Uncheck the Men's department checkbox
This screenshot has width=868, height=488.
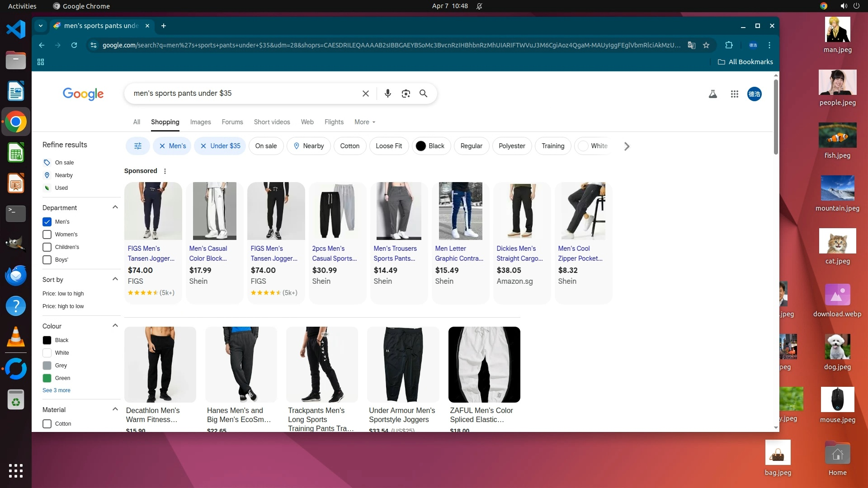(x=47, y=222)
